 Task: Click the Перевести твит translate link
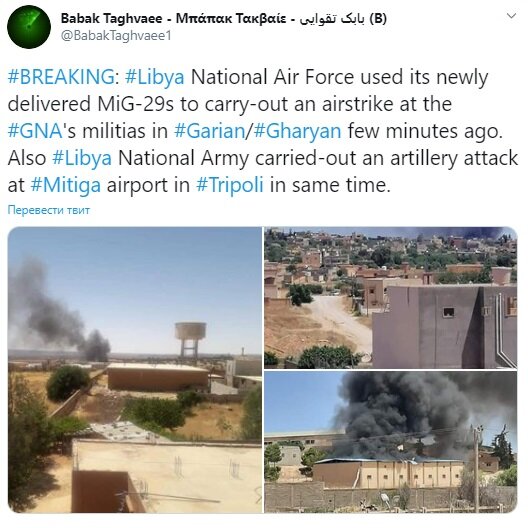49,210
